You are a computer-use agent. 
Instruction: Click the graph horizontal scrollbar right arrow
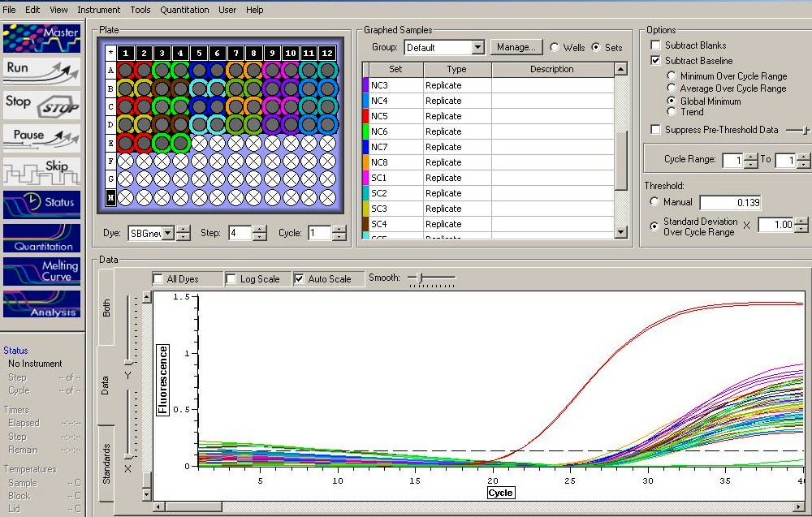click(x=801, y=506)
